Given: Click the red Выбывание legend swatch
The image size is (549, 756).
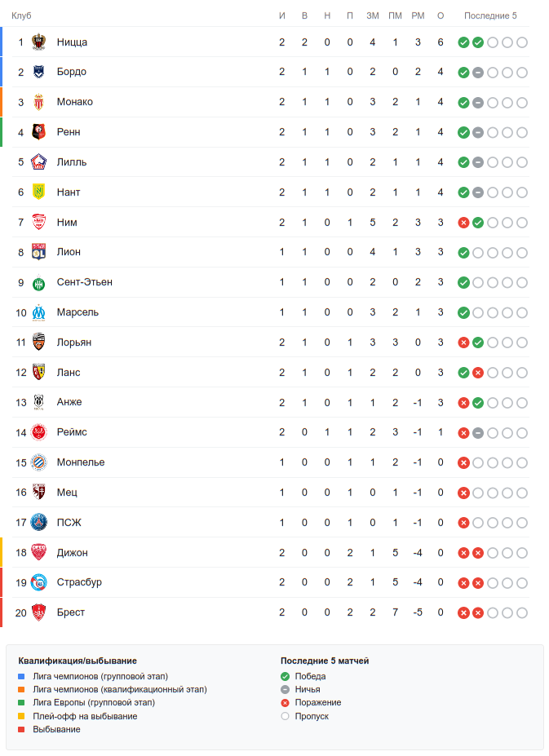Looking at the screenshot, I should pyautogui.click(x=22, y=729).
